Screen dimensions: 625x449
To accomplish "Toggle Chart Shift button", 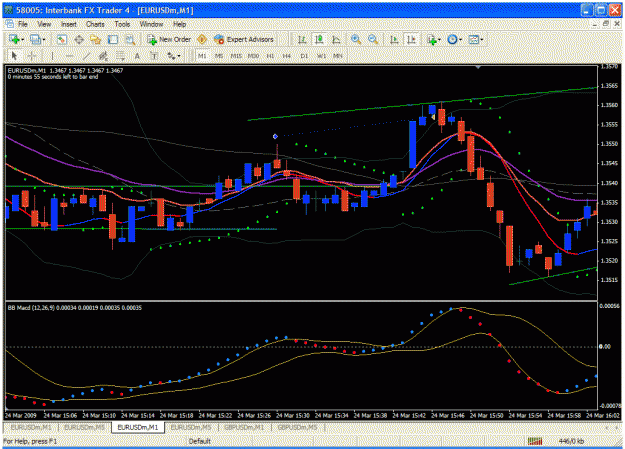I will 411,39.
